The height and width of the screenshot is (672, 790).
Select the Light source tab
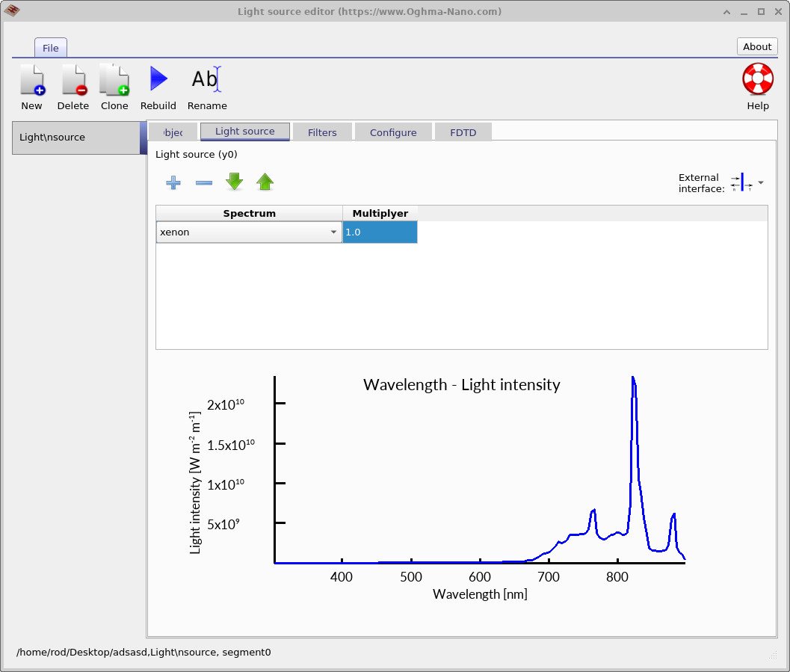245,132
